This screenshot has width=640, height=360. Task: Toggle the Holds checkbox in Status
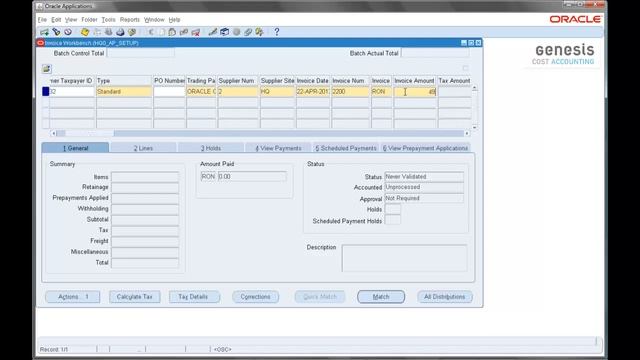coord(393,209)
